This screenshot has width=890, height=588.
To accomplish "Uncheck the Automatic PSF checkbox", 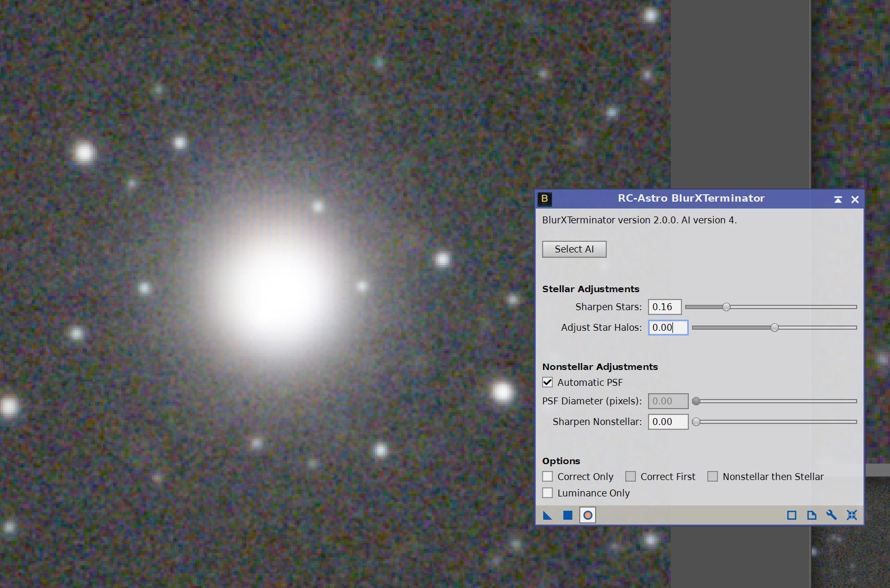I will point(547,382).
